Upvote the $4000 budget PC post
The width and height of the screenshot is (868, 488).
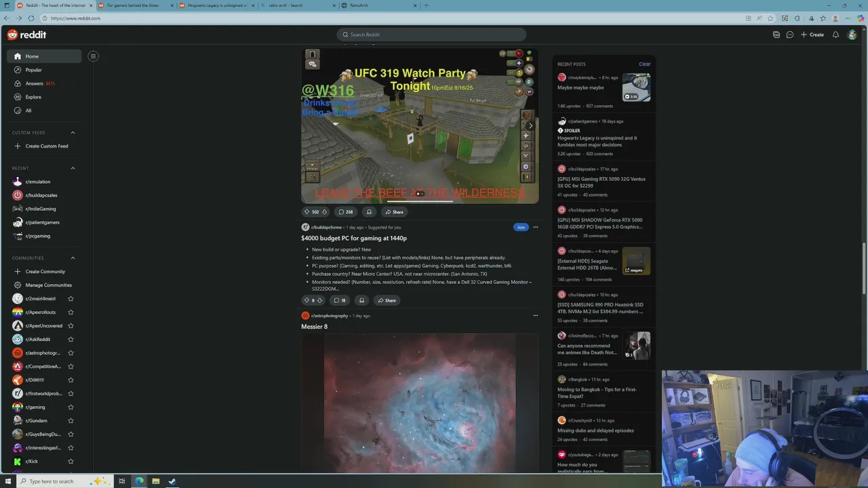[x=307, y=300]
